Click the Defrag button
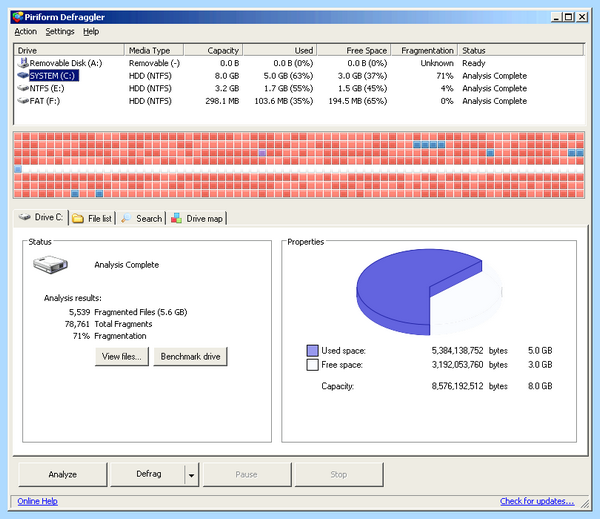 tap(148, 475)
